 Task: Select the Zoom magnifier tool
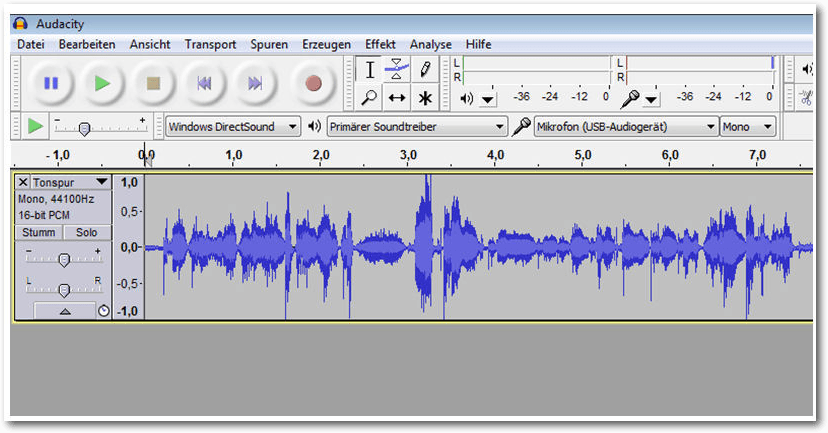[369, 98]
